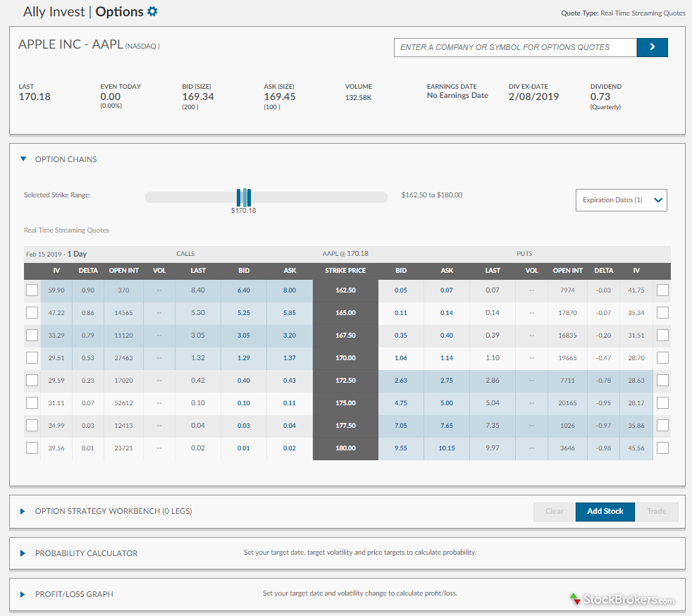Collapse the Option Chains section
Image resolution: width=692 pixels, height=616 pixels.
point(23,159)
